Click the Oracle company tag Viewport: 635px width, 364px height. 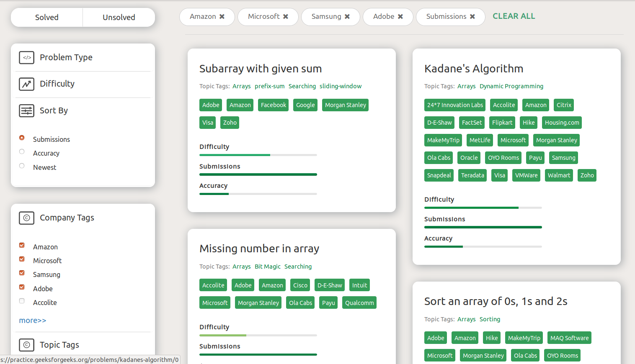click(x=469, y=158)
